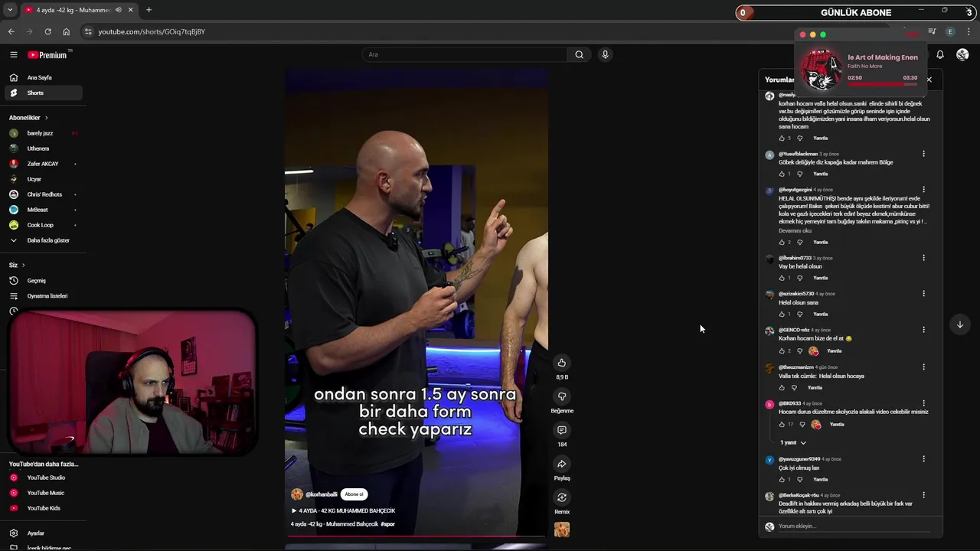Go to next Short with down arrow

959,324
